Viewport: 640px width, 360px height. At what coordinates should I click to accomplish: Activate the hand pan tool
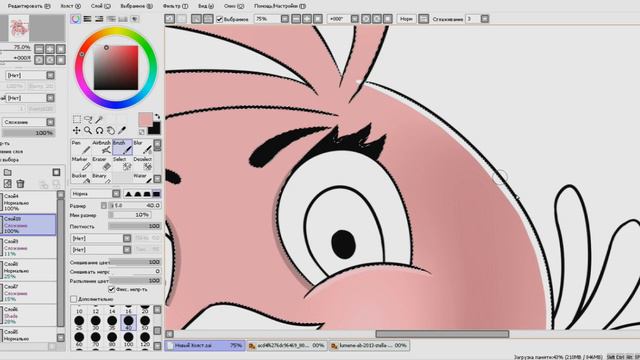point(111,131)
